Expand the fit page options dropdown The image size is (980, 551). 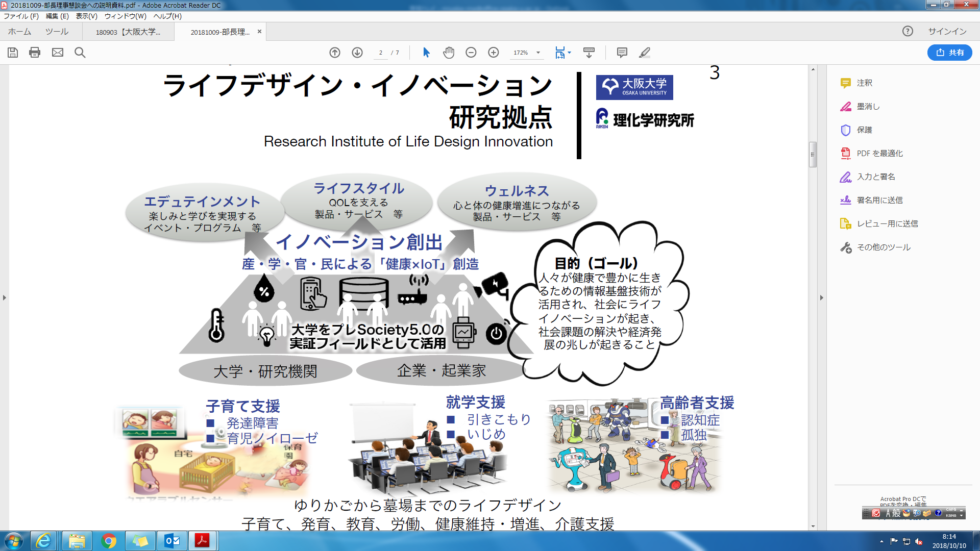tap(569, 53)
